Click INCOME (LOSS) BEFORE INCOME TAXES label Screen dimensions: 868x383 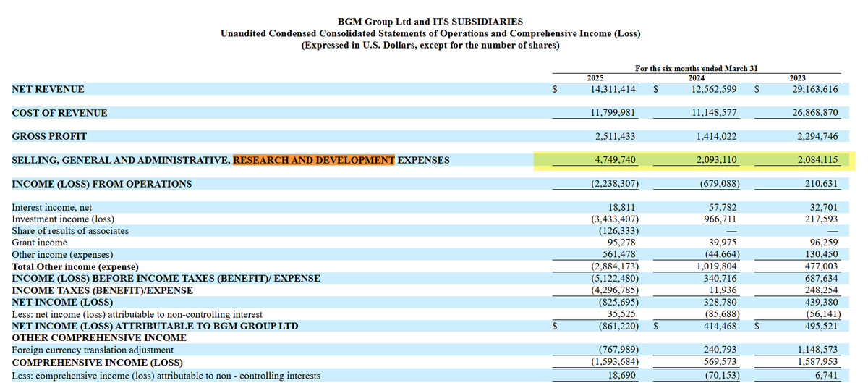coord(166,278)
